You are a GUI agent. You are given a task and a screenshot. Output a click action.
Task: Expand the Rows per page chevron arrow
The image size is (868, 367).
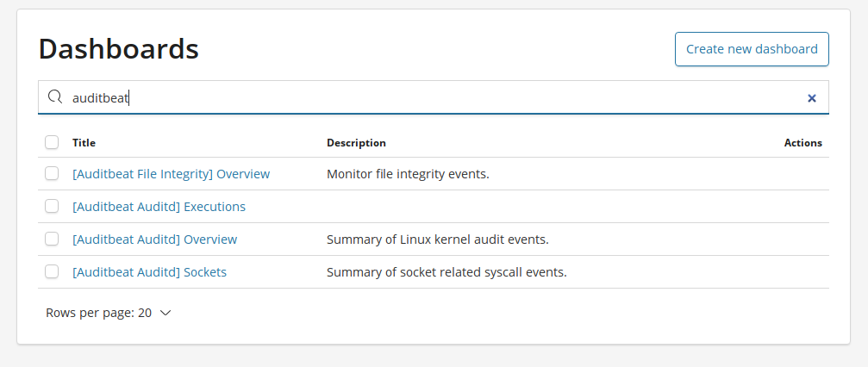[x=165, y=314]
